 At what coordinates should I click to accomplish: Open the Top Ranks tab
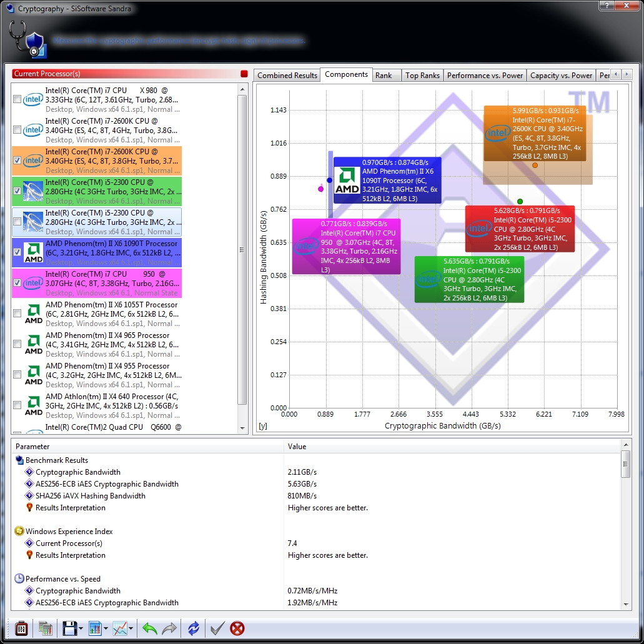[x=422, y=76]
